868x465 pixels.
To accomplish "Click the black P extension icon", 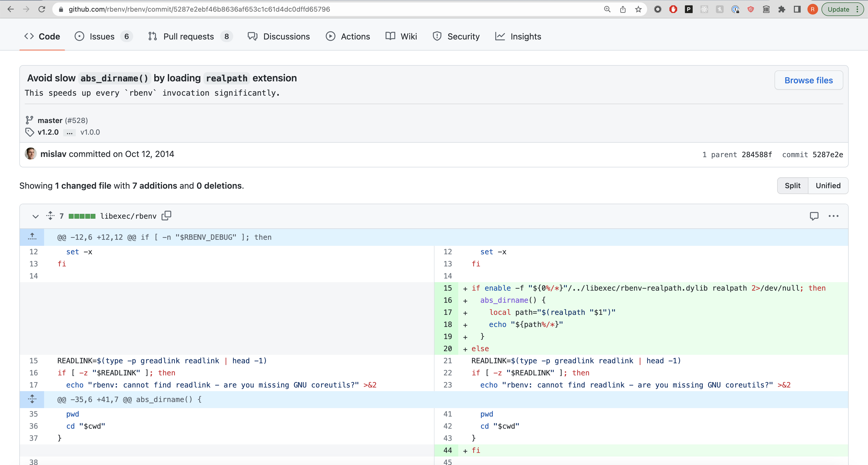I will 689,9.
